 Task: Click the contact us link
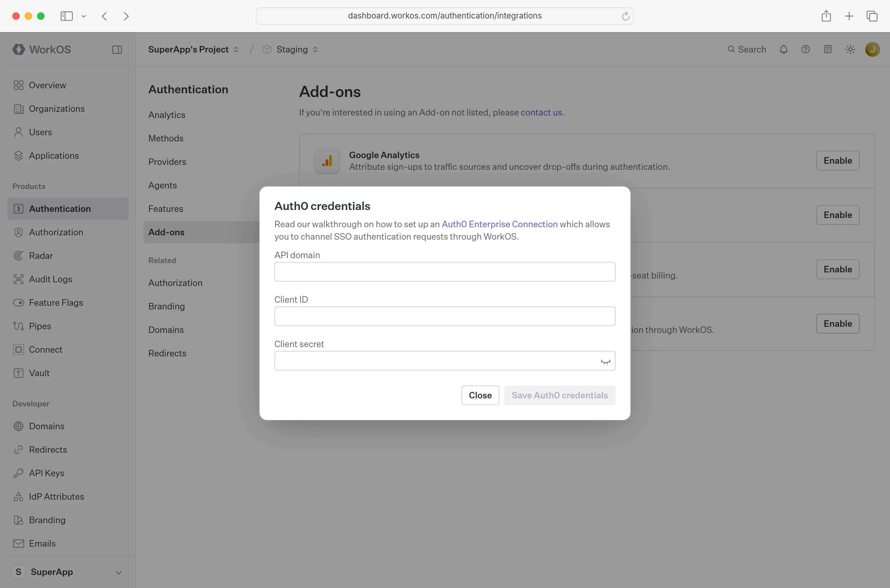click(x=541, y=112)
